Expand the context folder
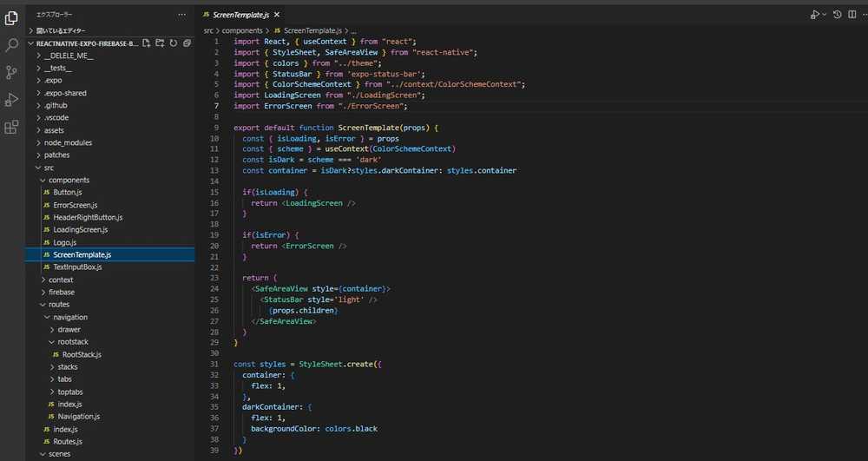The width and height of the screenshot is (868, 461). click(111, 280)
